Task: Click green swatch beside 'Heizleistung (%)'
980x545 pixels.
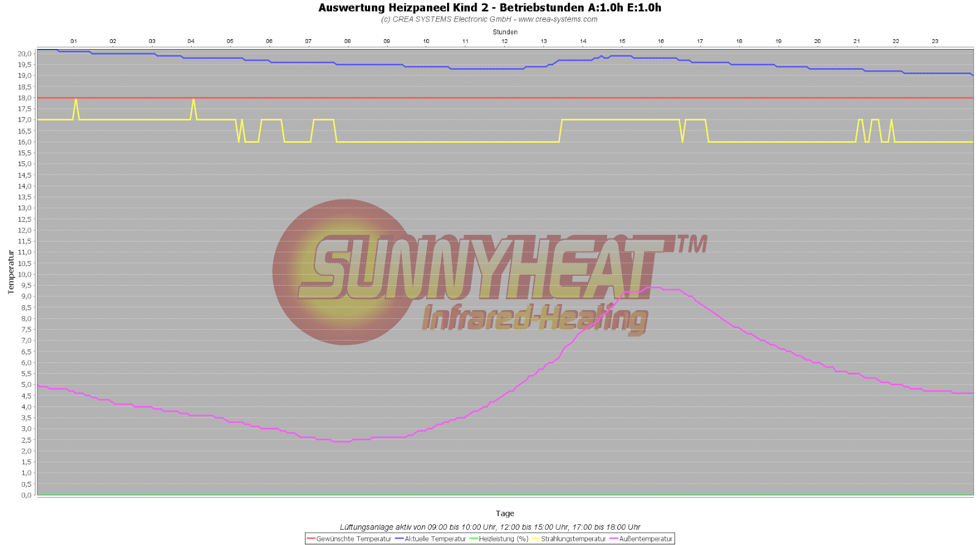Action: (x=474, y=539)
